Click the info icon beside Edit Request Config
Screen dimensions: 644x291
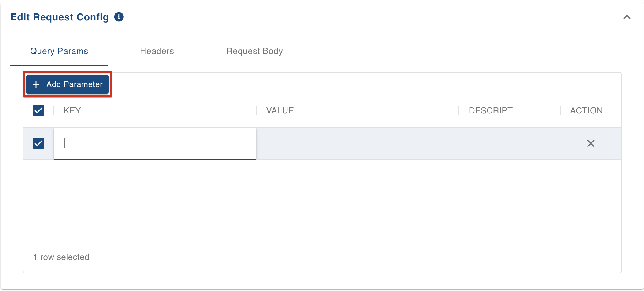[x=119, y=17]
